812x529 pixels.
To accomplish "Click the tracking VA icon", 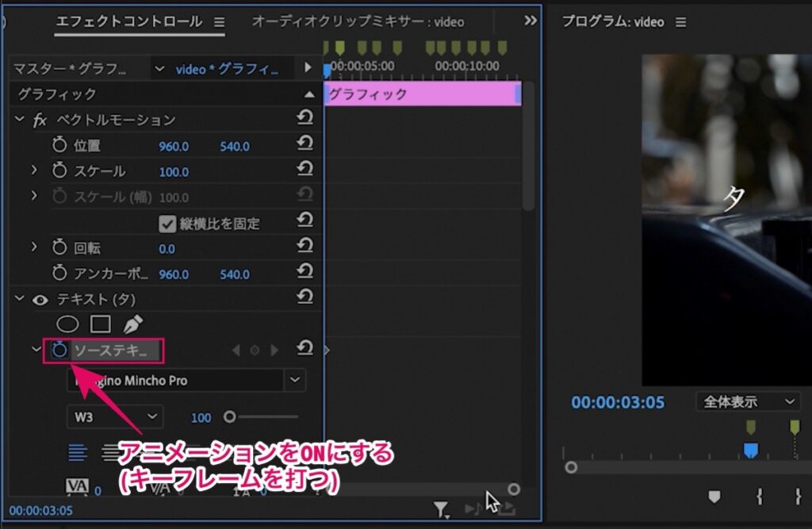I will click(77, 486).
